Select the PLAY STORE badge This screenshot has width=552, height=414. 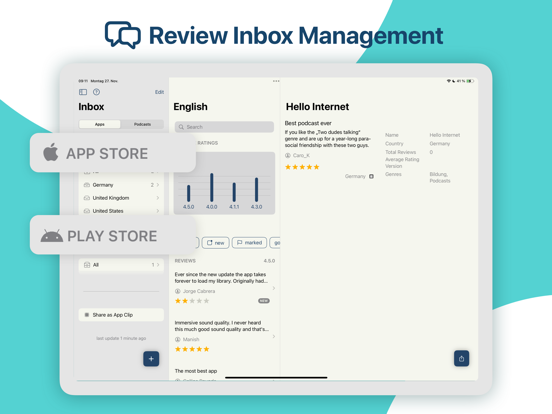pyautogui.click(x=113, y=235)
